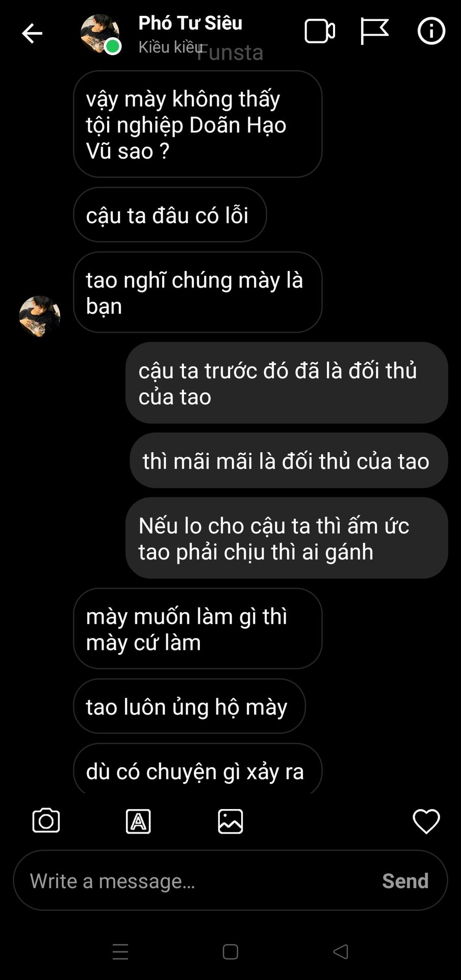Viewport: 461px width, 980px height.
Task: Tap Android home navigation button
Action: coord(231,952)
